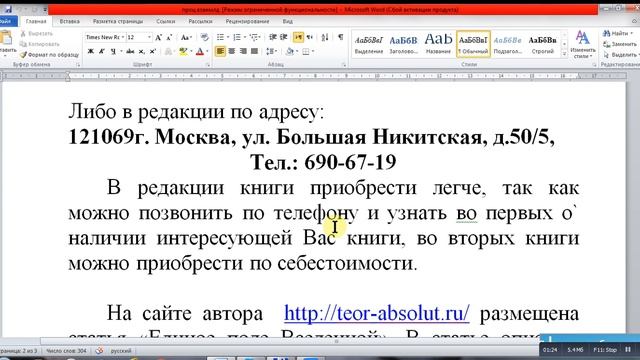Toggle underline Ч formatting
This screenshot has height=360, width=640.
pos(113,51)
